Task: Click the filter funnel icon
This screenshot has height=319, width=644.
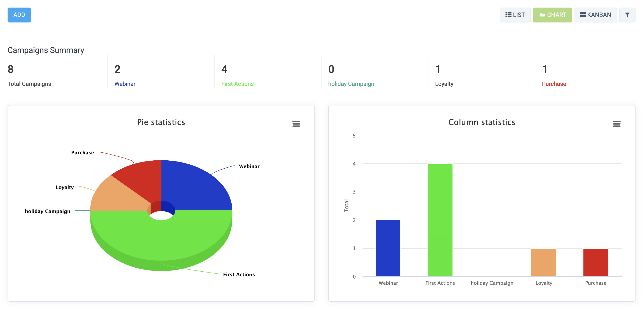Action: [627, 15]
